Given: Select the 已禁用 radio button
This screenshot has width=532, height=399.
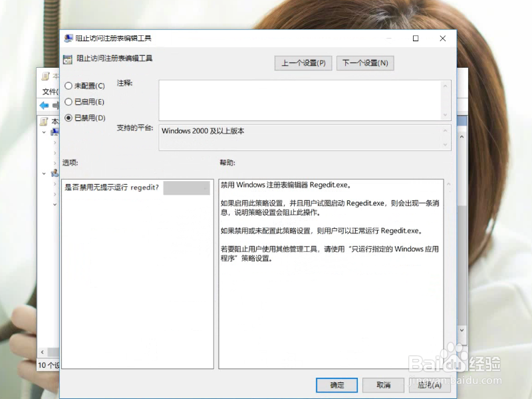Looking at the screenshot, I should tap(68, 118).
